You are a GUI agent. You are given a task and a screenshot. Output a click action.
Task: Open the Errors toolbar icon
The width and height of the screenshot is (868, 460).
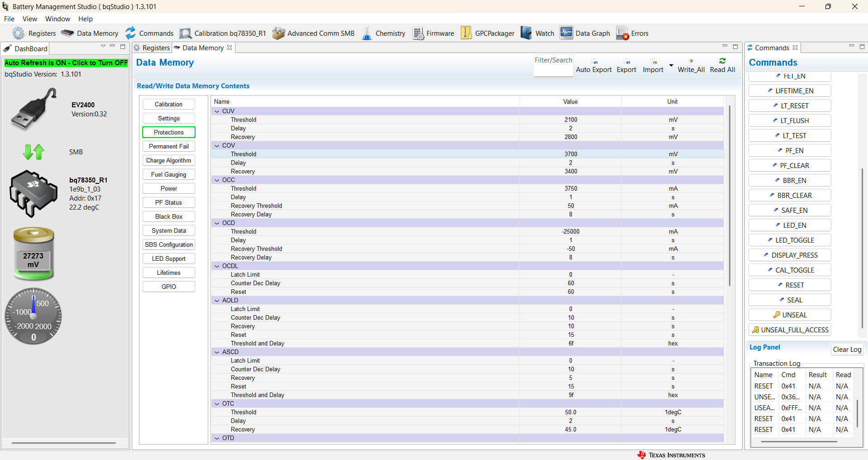pos(623,33)
